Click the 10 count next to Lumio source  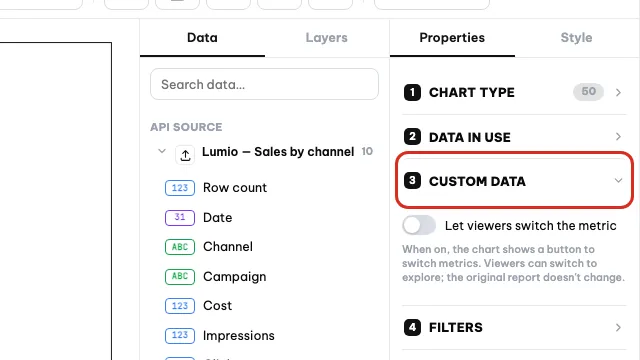[x=367, y=151]
